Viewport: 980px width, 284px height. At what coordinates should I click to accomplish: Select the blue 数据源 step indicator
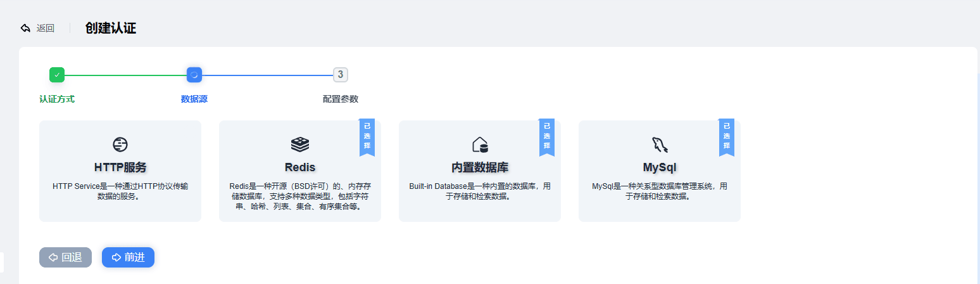coord(194,75)
